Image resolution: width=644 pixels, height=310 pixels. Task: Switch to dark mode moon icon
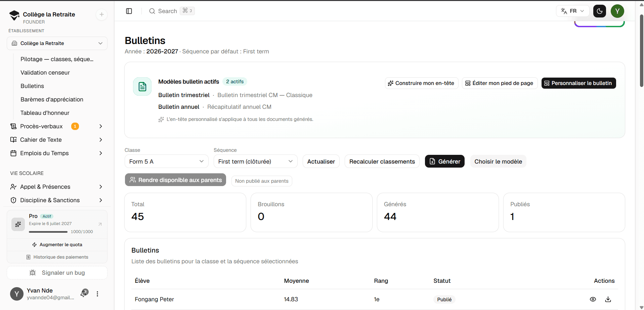pyautogui.click(x=600, y=11)
